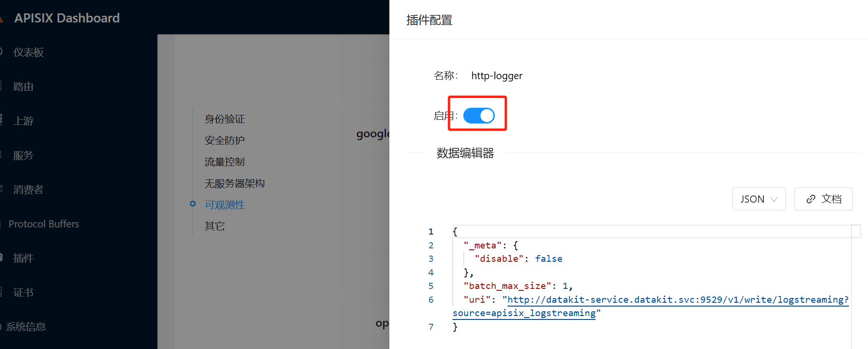868x349 pixels.
Task: Jump to 无服务器架构 plugin category
Action: 235,184
